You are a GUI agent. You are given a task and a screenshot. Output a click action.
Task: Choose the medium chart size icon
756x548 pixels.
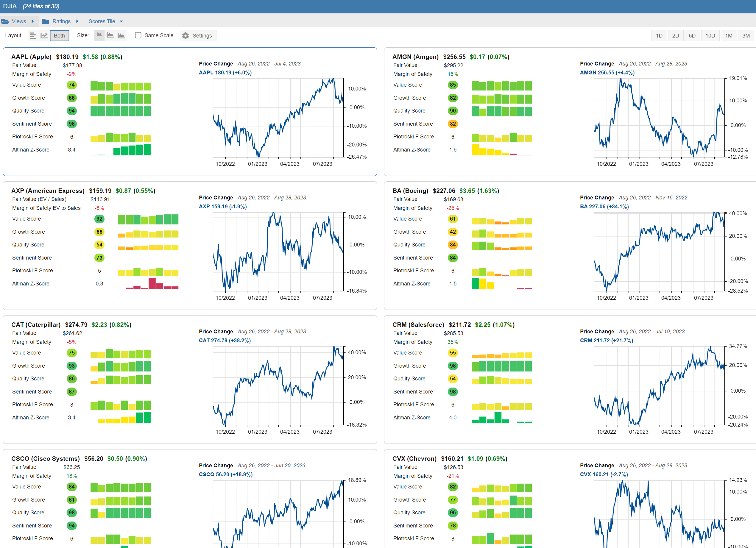click(x=110, y=35)
